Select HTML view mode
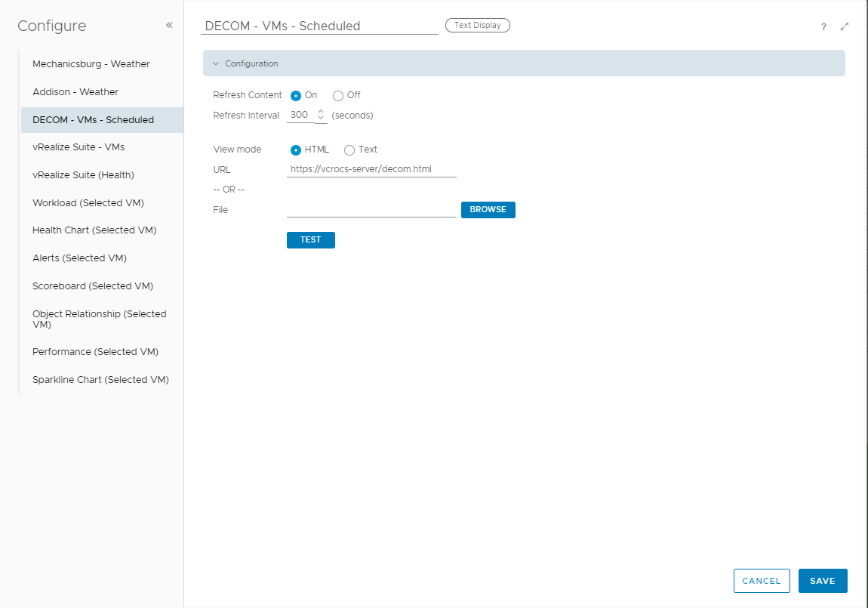This screenshot has height=608, width=868. coord(296,150)
